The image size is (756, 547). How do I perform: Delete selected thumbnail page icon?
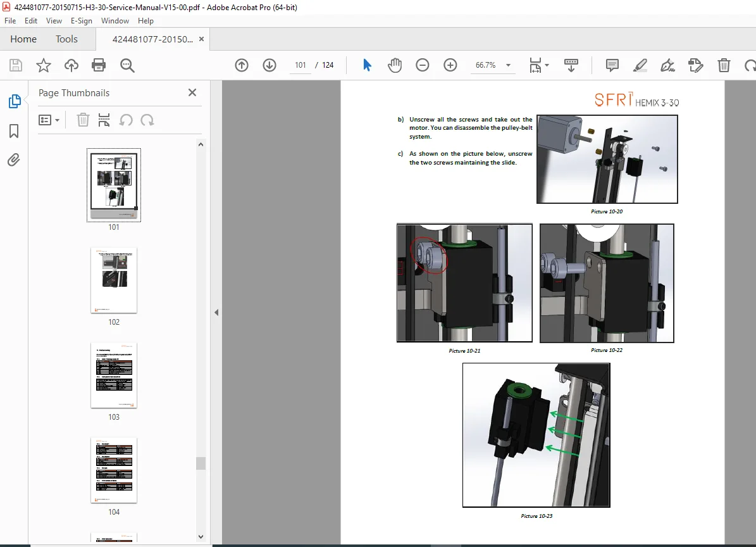83,120
